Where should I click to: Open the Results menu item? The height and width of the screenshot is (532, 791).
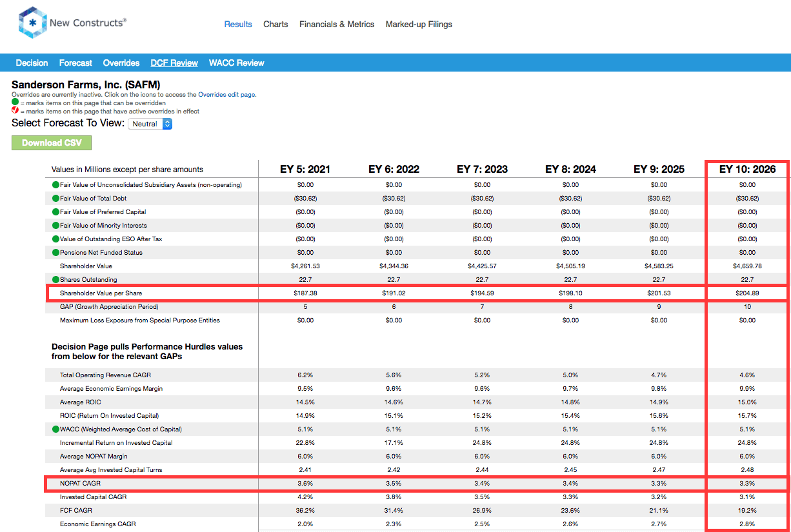238,25
